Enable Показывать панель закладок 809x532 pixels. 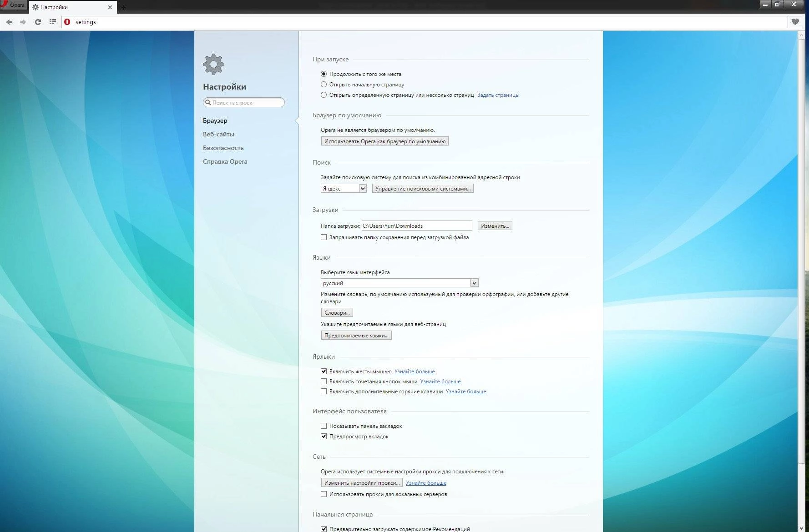(x=324, y=426)
